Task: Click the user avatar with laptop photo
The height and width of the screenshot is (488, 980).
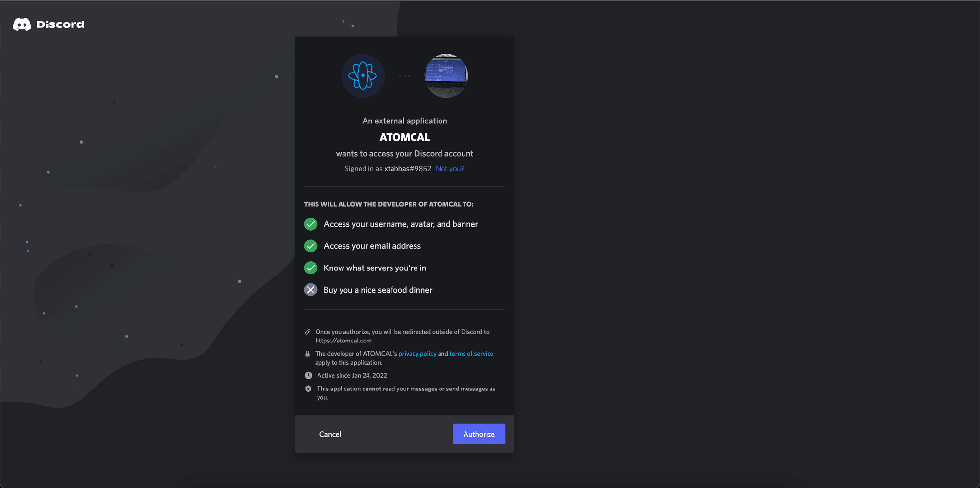Action: click(x=446, y=76)
